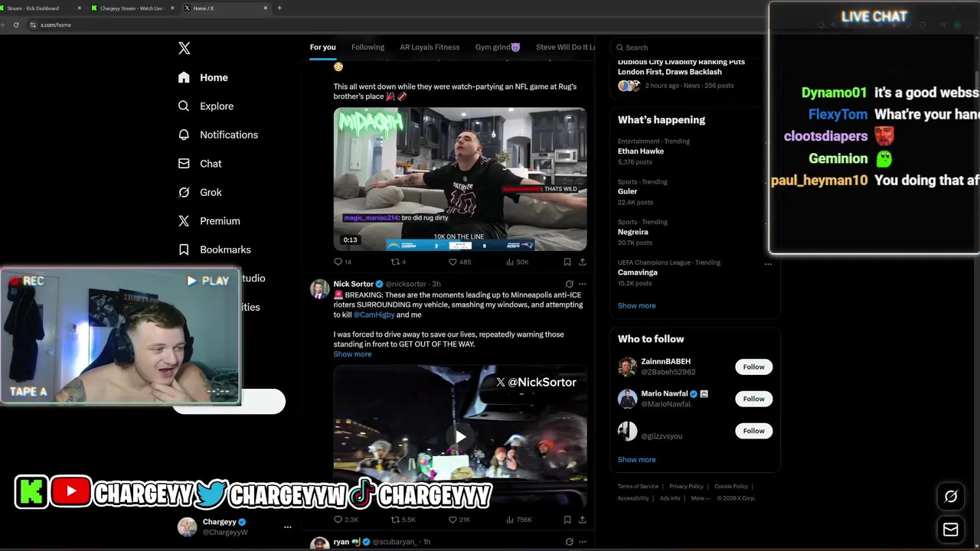This screenshot has width=980, height=551.
Task: Switch to the Following tab
Action: pos(367,47)
